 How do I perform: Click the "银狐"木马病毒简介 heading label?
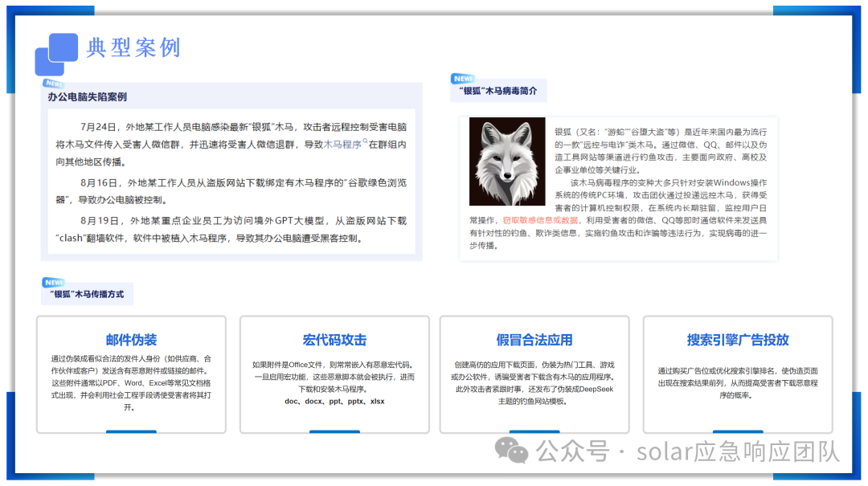tap(498, 91)
